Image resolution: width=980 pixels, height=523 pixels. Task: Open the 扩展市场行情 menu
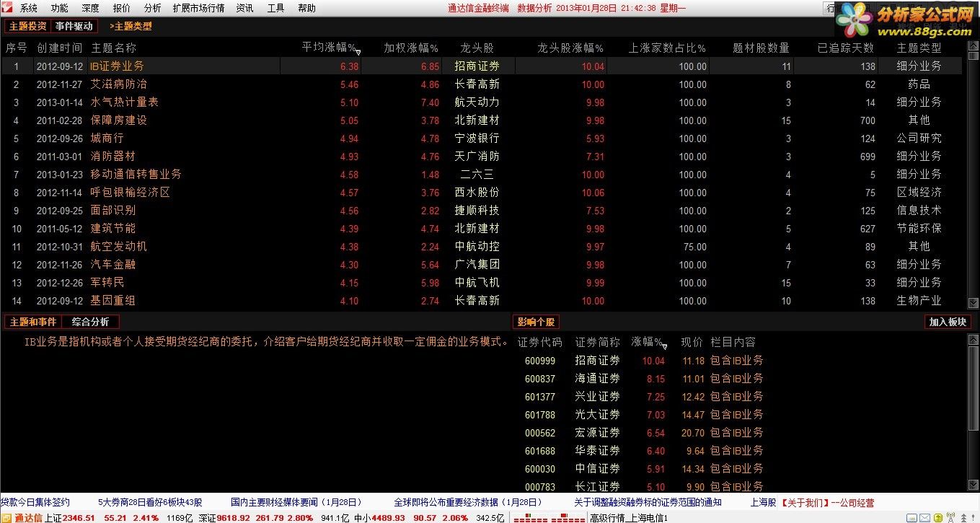pos(198,9)
